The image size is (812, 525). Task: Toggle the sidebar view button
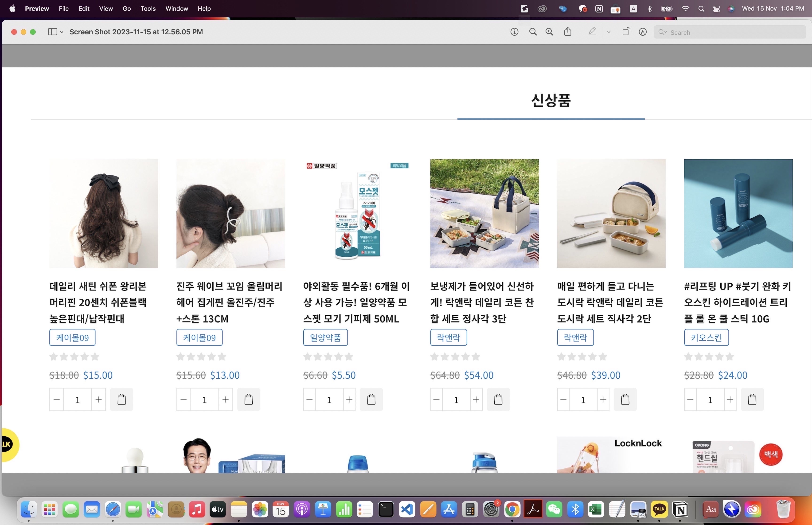[52, 32]
